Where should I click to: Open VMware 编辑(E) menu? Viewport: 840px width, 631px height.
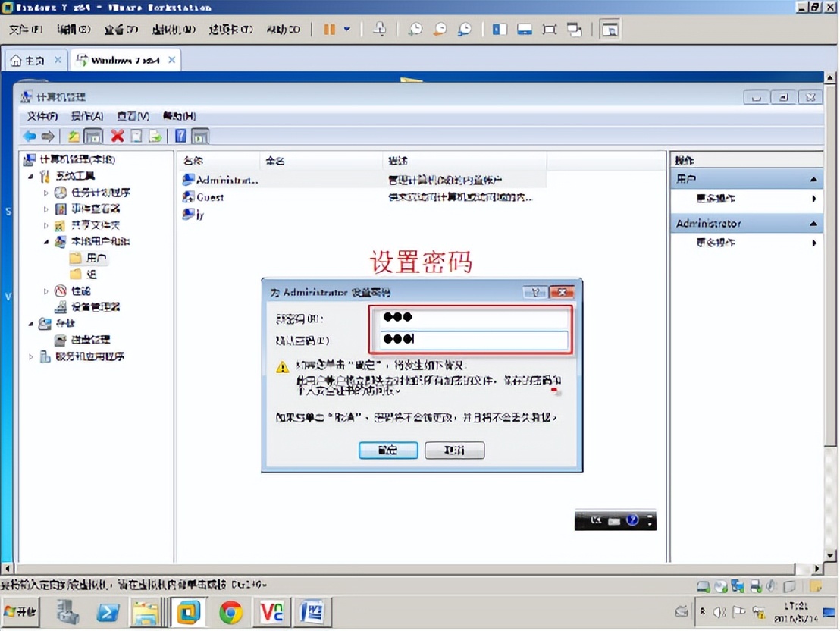(74, 30)
